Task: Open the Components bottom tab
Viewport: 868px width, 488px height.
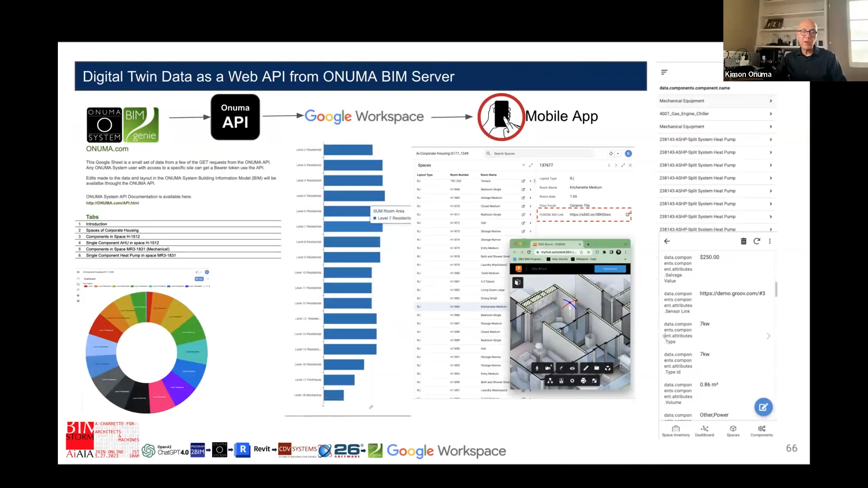Action: 761,431
